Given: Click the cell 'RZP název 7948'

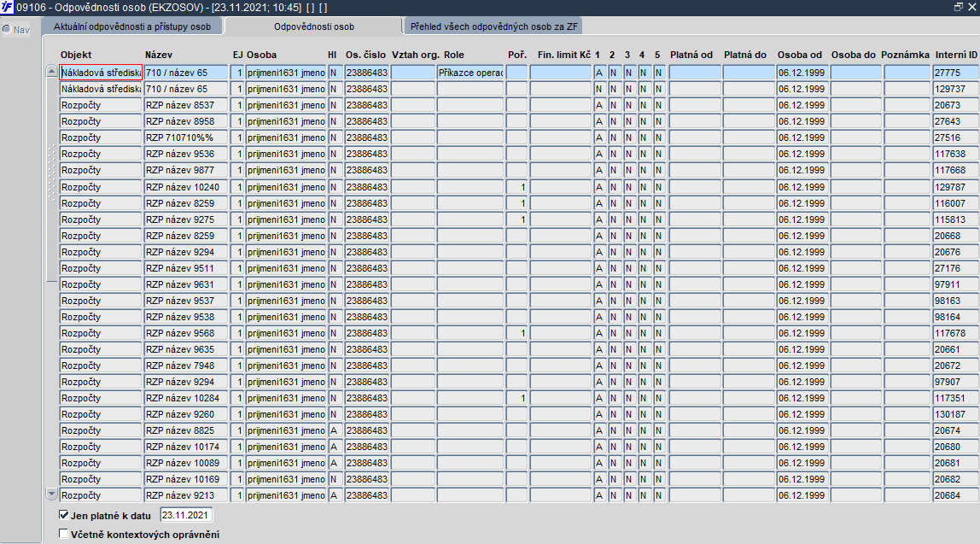Looking at the screenshot, I should [x=185, y=366].
